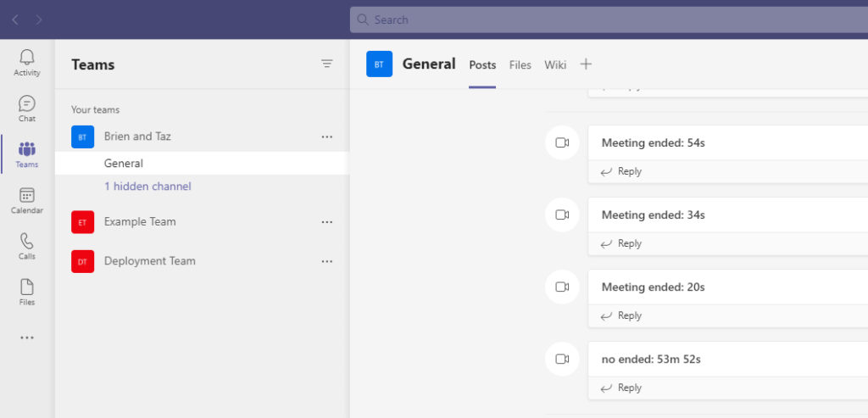868x418 pixels.
Task: Click in the Search box
Action: 609,20
